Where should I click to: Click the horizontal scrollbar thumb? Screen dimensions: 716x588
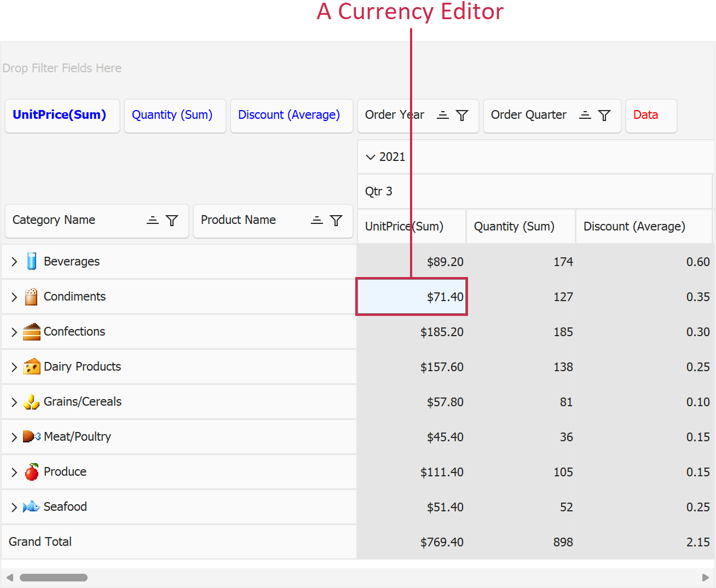(x=54, y=578)
